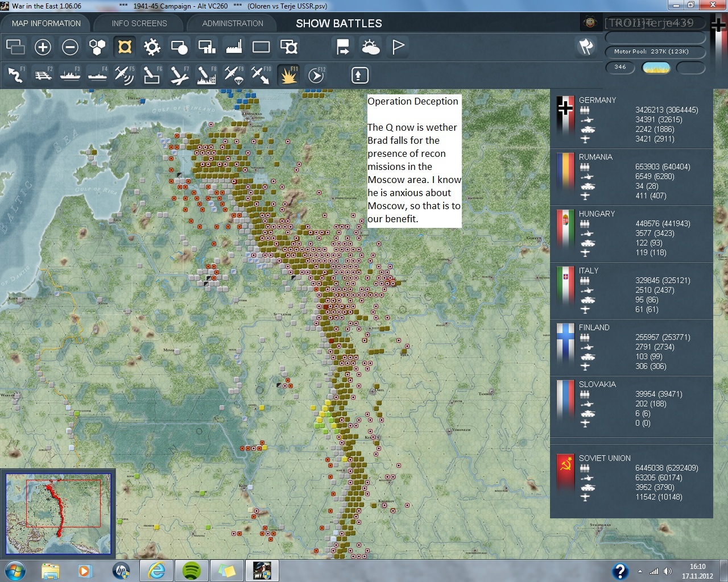
Task: Choose bomb city mode (F8)
Action: pos(206,75)
